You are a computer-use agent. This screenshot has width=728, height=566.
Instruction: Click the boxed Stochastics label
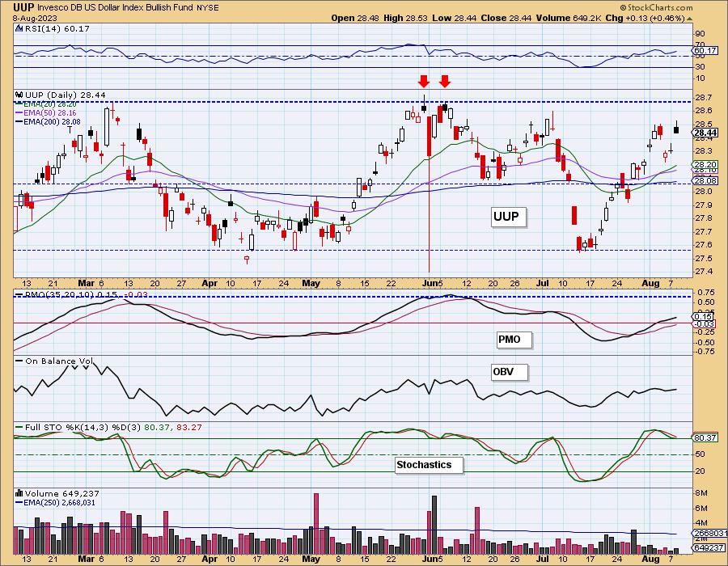[429, 465]
